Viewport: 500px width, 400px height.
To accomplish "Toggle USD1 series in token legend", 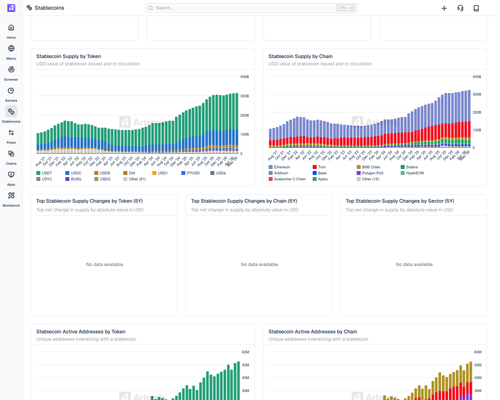I will (x=160, y=173).
